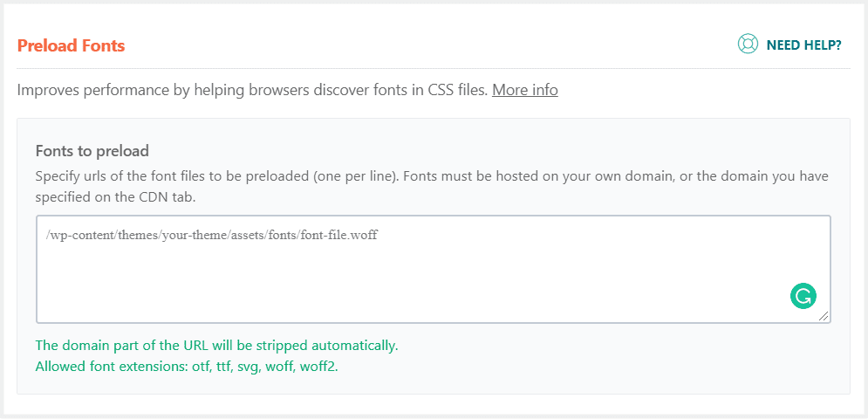Screen dimensions: 868x419
Task: Click the word "woff2" in allowed extensions
Action: (x=318, y=367)
